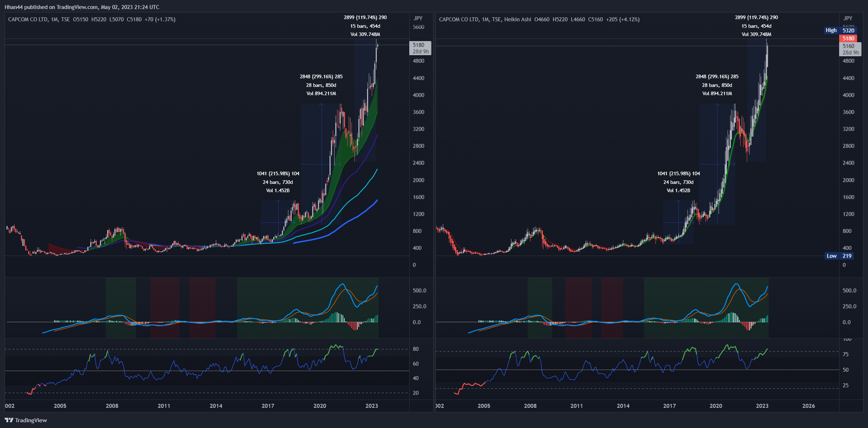Viewport: 868px width, 428px height.
Task: Click 'Vol 894.211M' label on Heikin Ashi chart
Action: pos(717,93)
